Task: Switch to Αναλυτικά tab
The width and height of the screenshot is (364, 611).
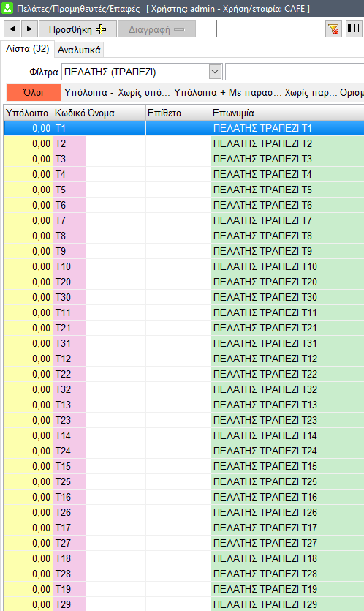Action: (x=79, y=50)
